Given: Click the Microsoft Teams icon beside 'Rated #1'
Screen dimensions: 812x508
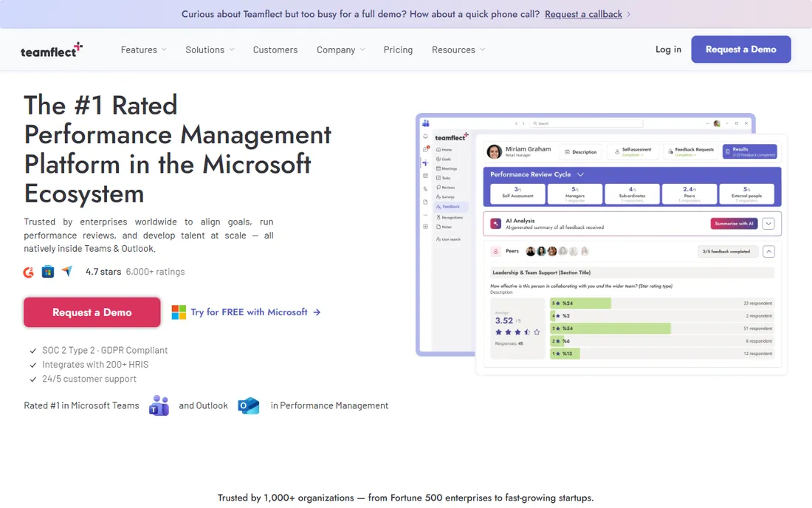Looking at the screenshot, I should tap(159, 405).
